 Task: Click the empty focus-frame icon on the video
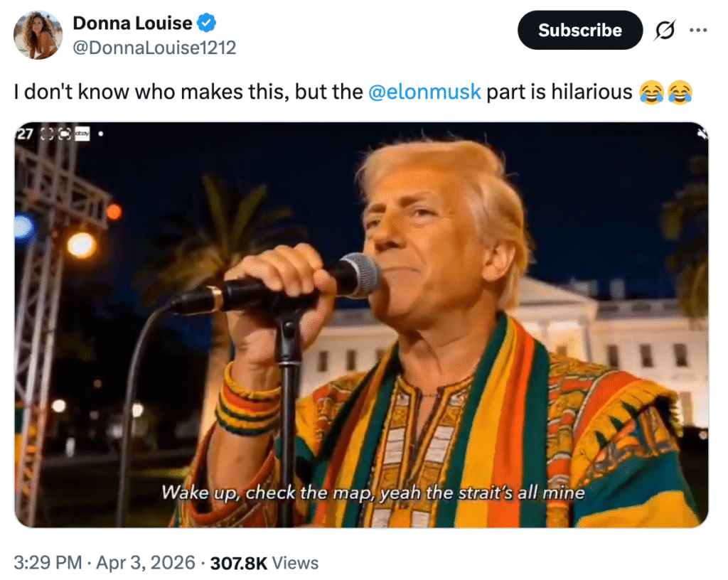48,133
